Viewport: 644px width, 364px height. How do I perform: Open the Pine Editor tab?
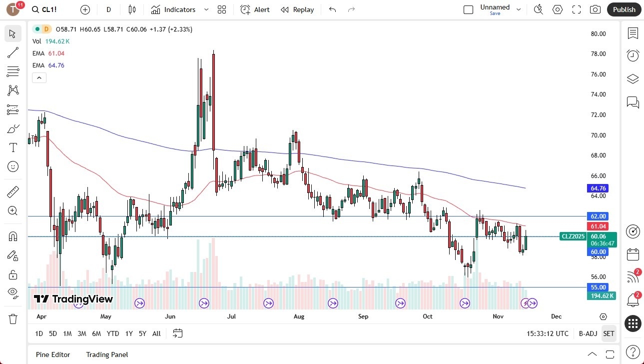pos(52,354)
